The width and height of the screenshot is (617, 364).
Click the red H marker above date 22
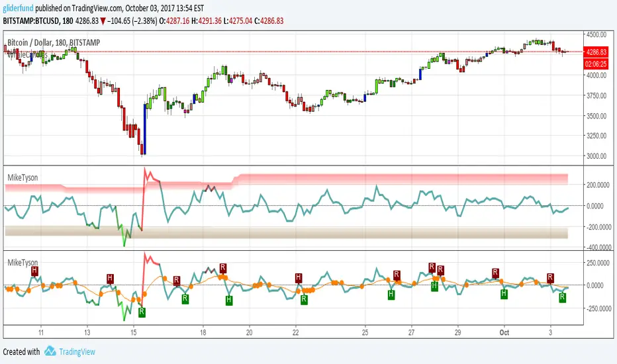point(299,278)
